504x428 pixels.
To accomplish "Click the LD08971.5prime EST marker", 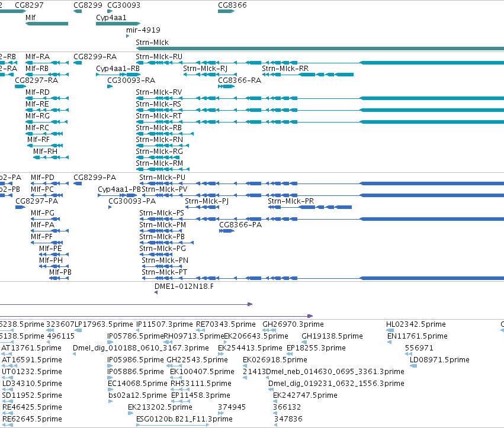I will [413, 366].
